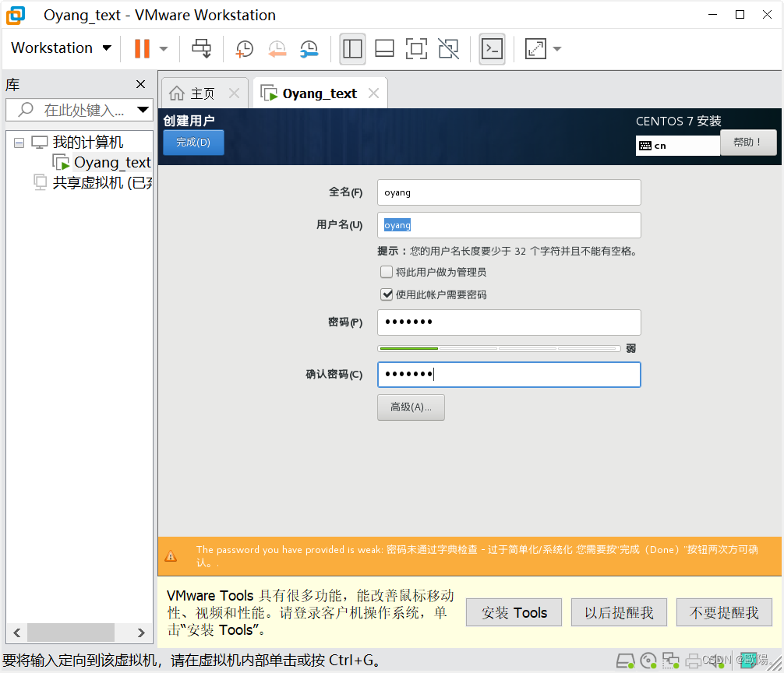The height and width of the screenshot is (673, 784).
Task: Open the cn keyboard layout selector
Action: pos(677,146)
